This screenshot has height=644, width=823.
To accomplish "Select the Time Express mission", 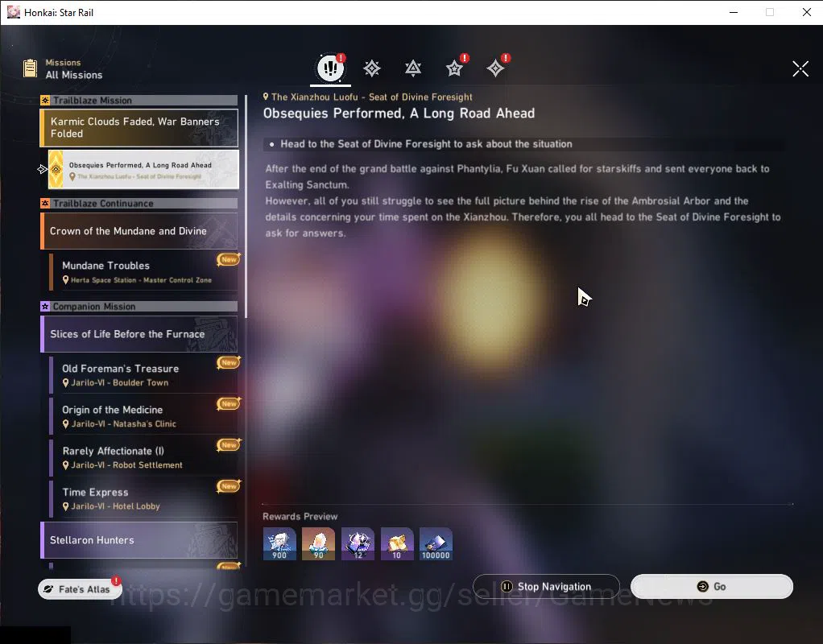I will 143,498.
